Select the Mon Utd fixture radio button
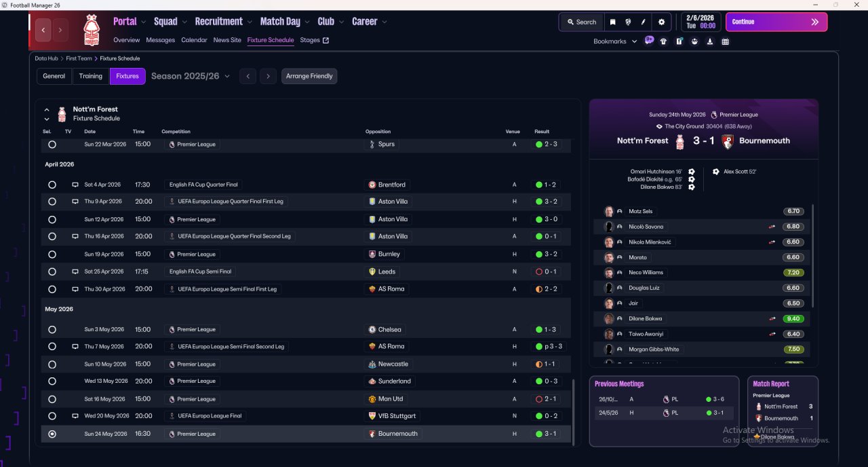This screenshot has width=868, height=467. [52, 399]
